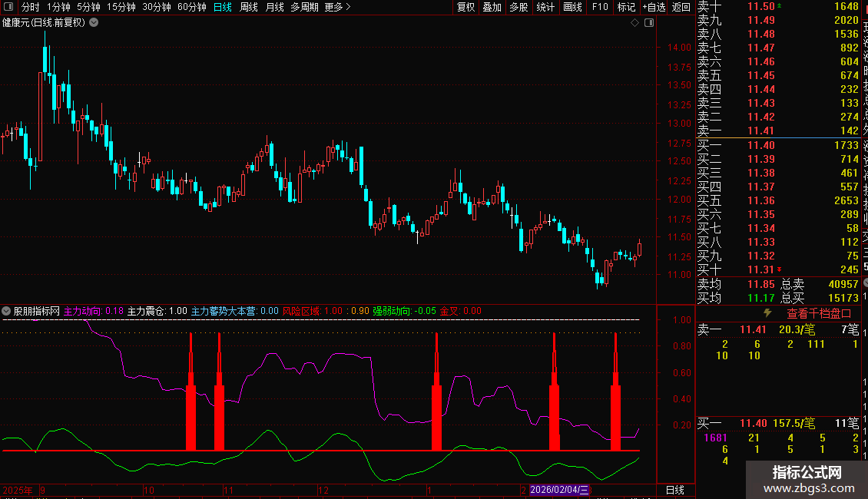
Task: Click the 买一 queue header showing 157.5/笔
Action: (778, 423)
